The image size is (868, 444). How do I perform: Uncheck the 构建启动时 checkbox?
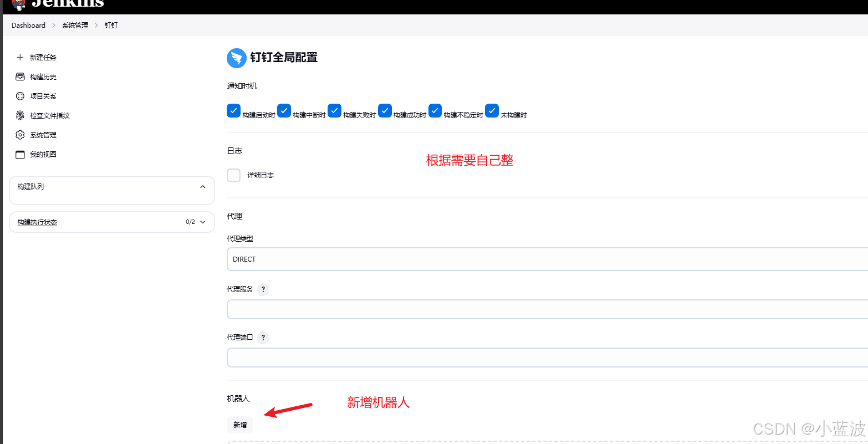click(233, 111)
